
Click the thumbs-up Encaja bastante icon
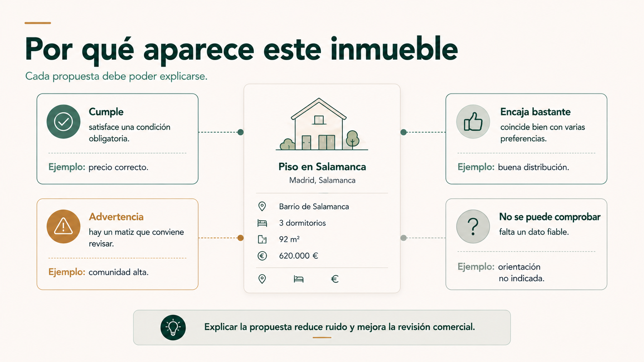pos(473,122)
